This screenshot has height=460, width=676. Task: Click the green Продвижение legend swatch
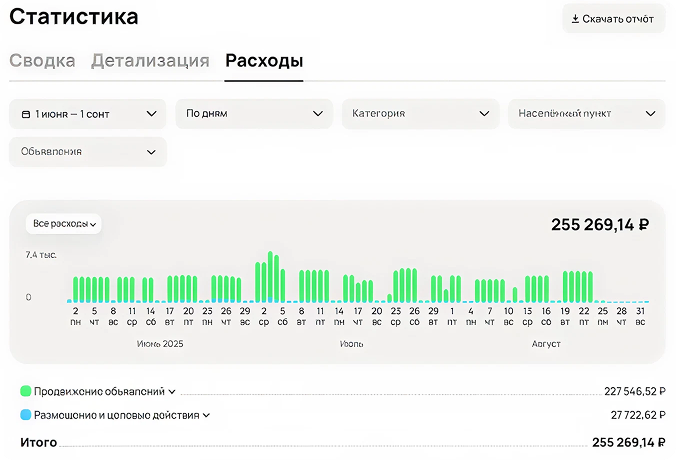[x=25, y=392]
